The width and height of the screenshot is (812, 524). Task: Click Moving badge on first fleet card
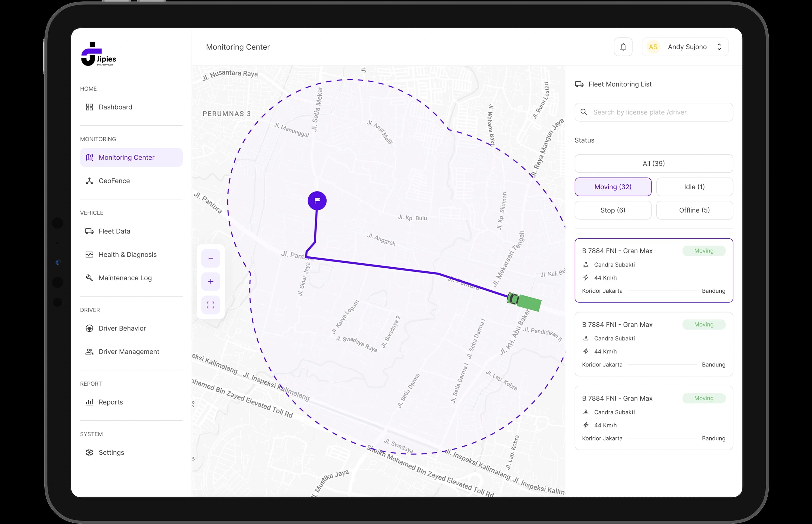[704, 251]
